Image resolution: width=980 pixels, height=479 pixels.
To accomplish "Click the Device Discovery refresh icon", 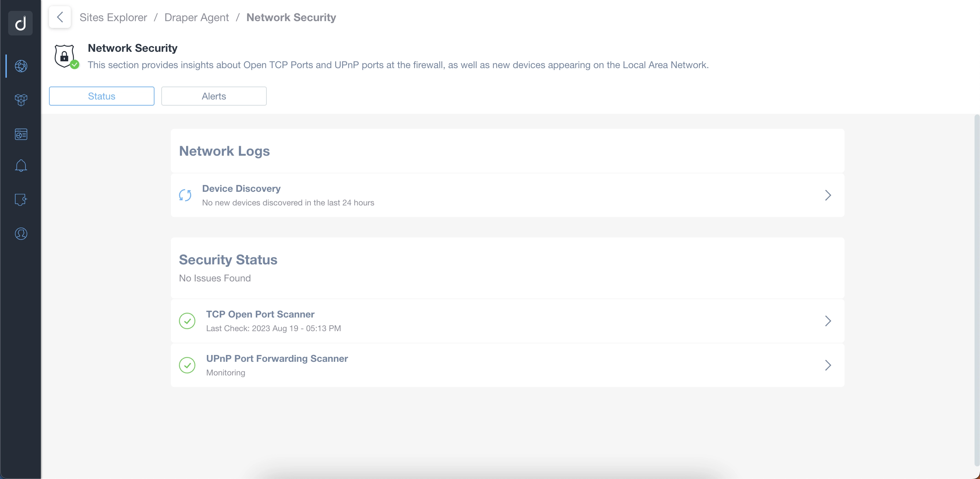I will tap(185, 195).
